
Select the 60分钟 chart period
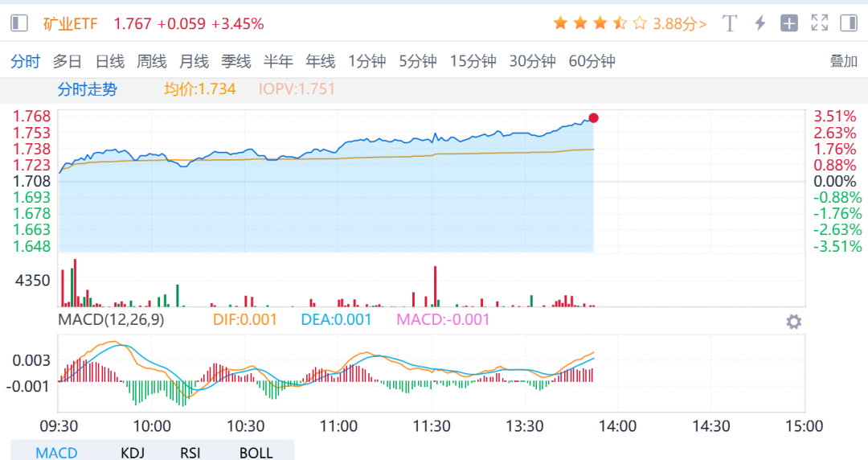click(x=592, y=61)
